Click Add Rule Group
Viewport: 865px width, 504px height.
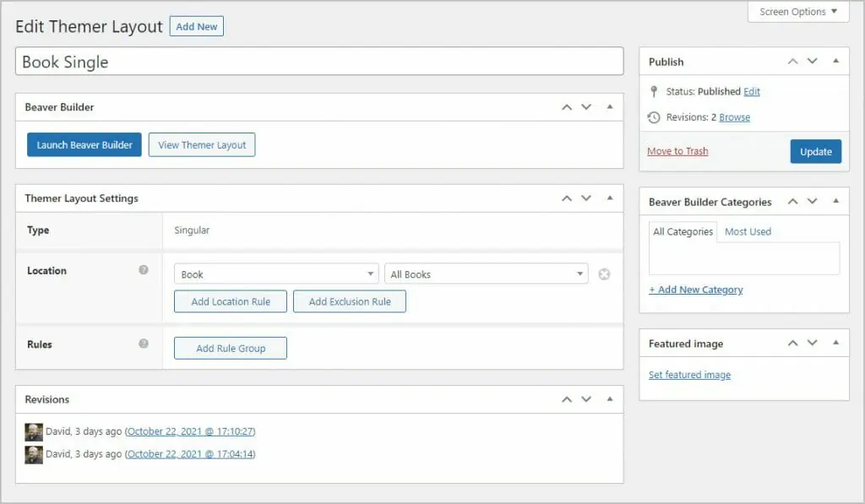coord(231,349)
